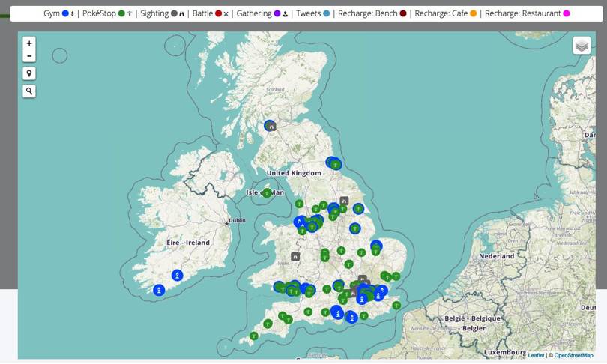Open the OpenStreetMap attribution link
This screenshot has width=607, height=364.
(x=573, y=355)
